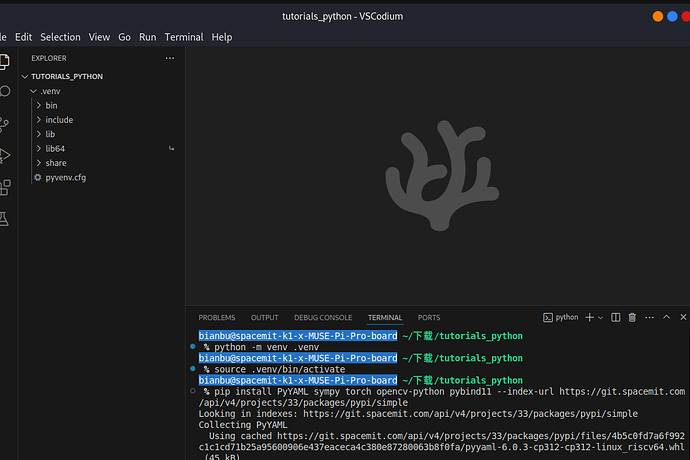Open the Extensions view
690x460 pixels.
click(4, 187)
